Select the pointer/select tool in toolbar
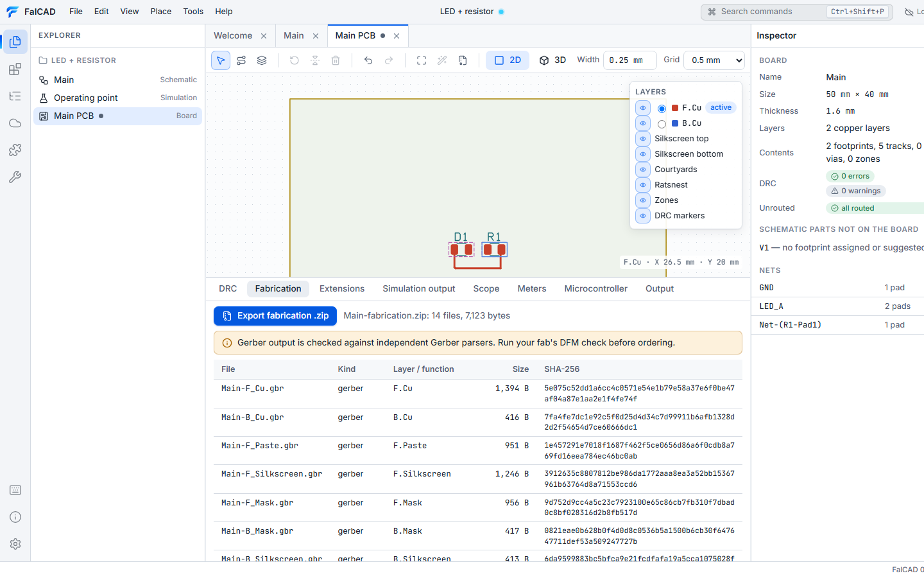This screenshot has width=924, height=578. point(221,60)
